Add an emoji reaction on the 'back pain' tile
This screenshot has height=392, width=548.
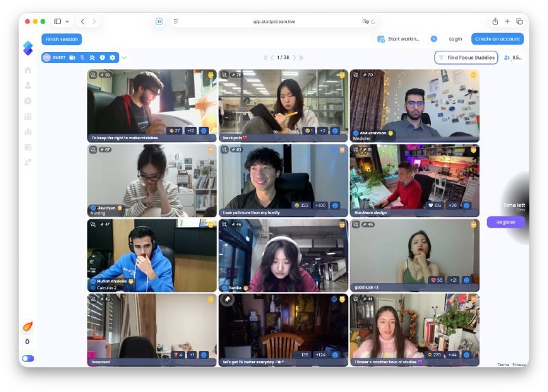(335, 130)
